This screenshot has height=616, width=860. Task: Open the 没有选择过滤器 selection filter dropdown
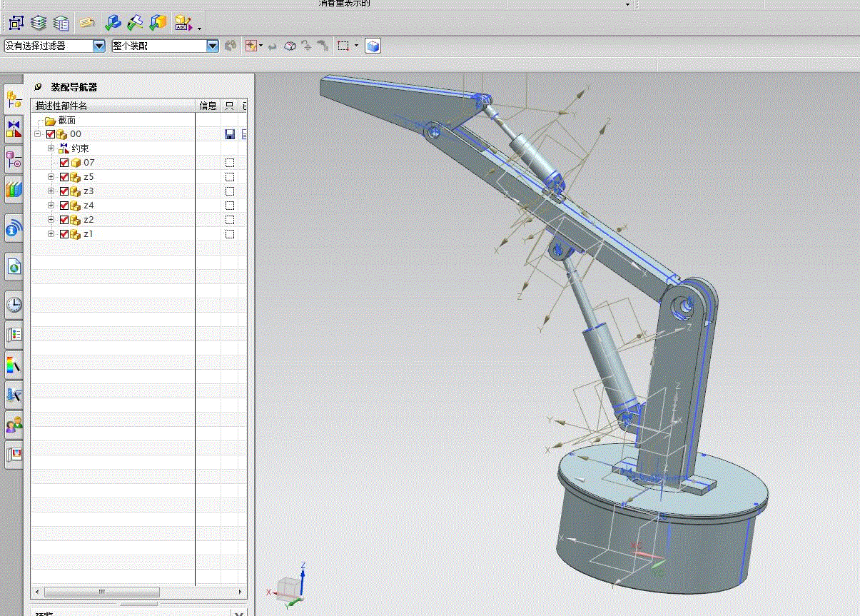coord(98,46)
